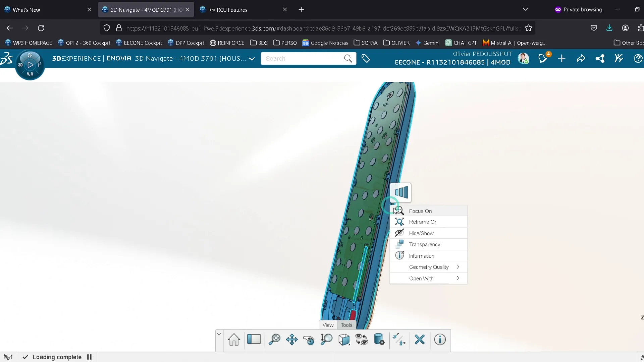Click Reframe On in the context menu
644x362 pixels.
423,222
